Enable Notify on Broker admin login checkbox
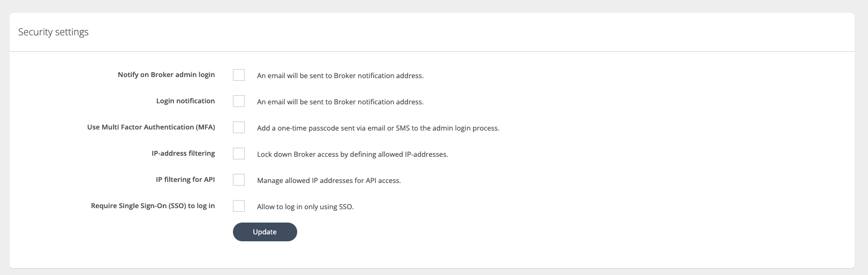868x275 pixels. (239, 75)
